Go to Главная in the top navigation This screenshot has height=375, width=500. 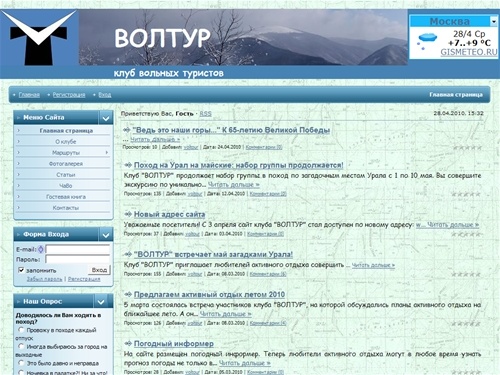[x=29, y=95]
